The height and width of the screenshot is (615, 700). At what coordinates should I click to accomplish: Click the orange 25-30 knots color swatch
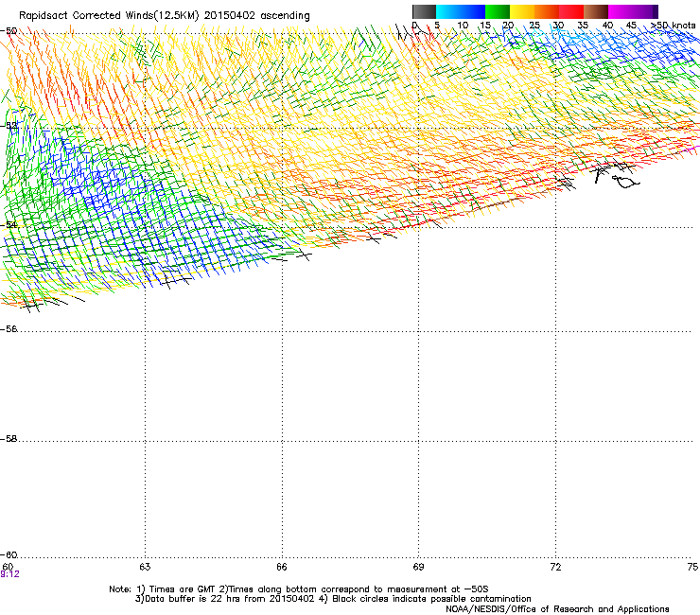547,11
